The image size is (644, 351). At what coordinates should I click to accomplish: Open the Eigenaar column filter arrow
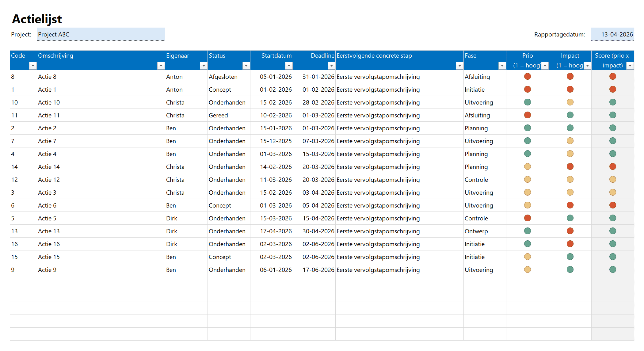click(x=203, y=66)
